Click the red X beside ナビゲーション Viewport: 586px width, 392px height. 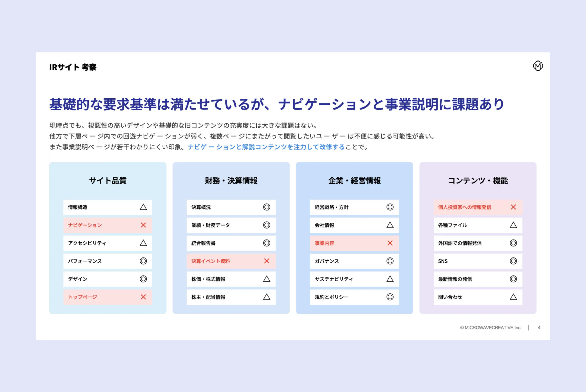pyautogui.click(x=143, y=225)
